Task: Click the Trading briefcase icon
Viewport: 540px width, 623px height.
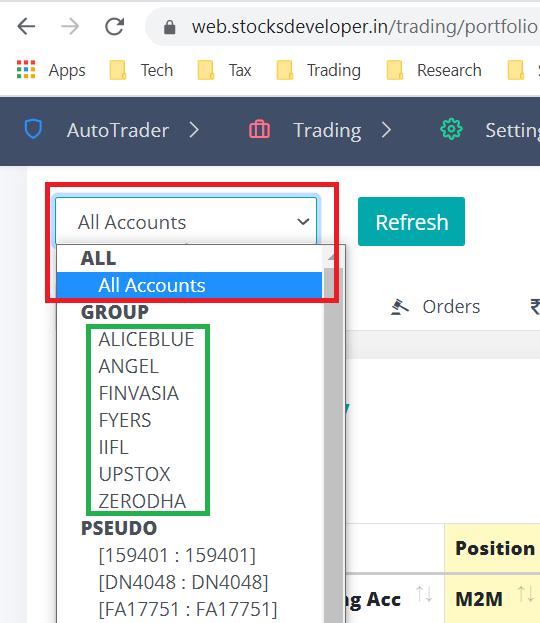Action: (259, 130)
